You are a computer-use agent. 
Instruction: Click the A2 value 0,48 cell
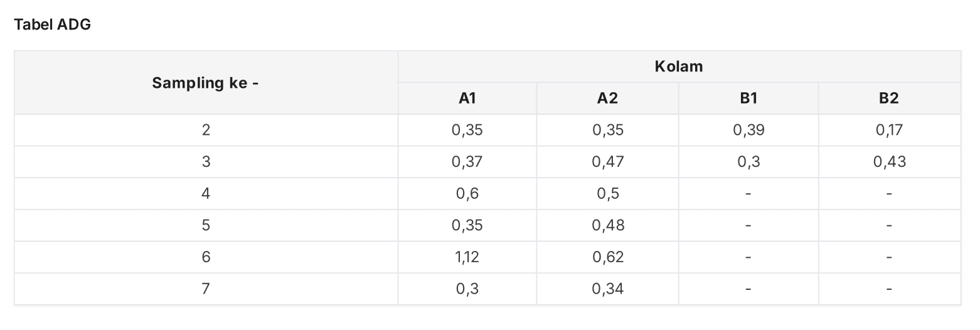607,225
